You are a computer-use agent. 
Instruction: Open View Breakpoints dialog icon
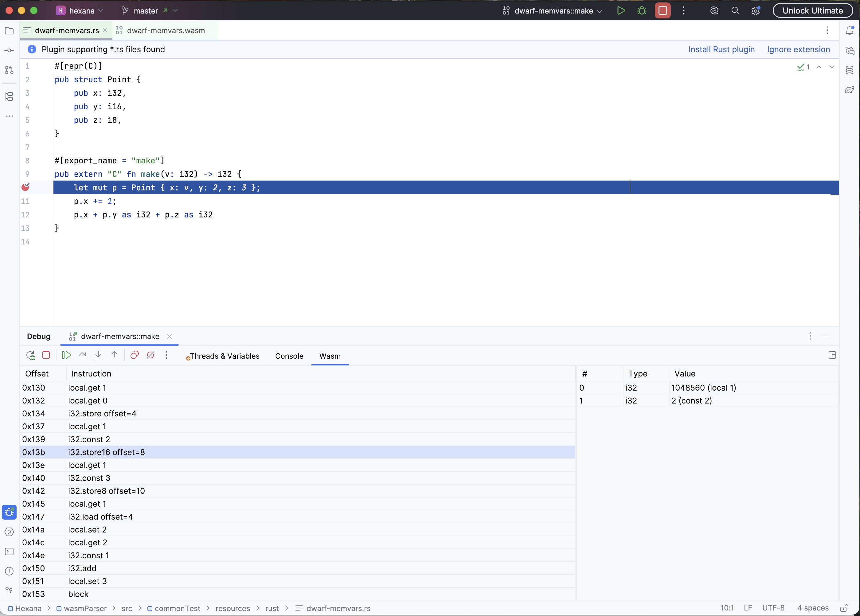134,355
